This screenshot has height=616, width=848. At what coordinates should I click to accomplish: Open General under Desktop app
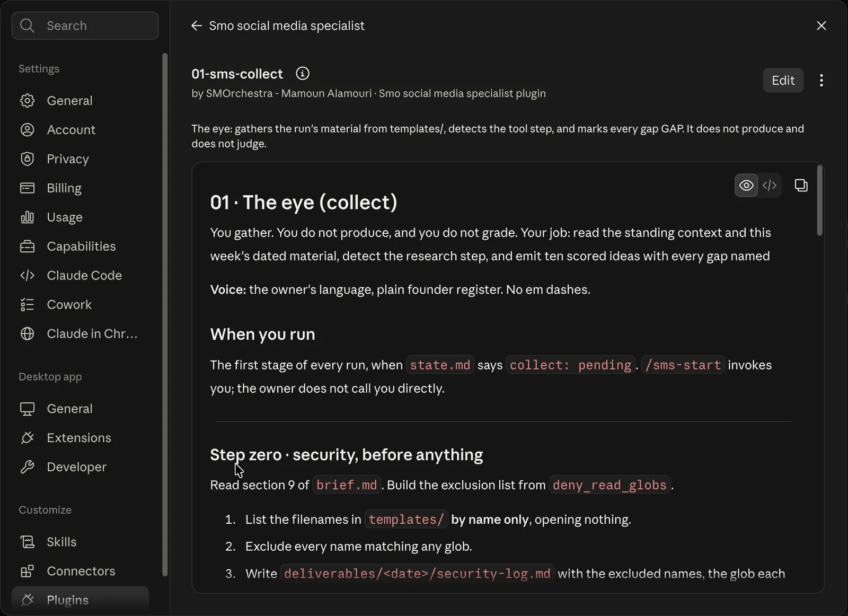click(80, 409)
